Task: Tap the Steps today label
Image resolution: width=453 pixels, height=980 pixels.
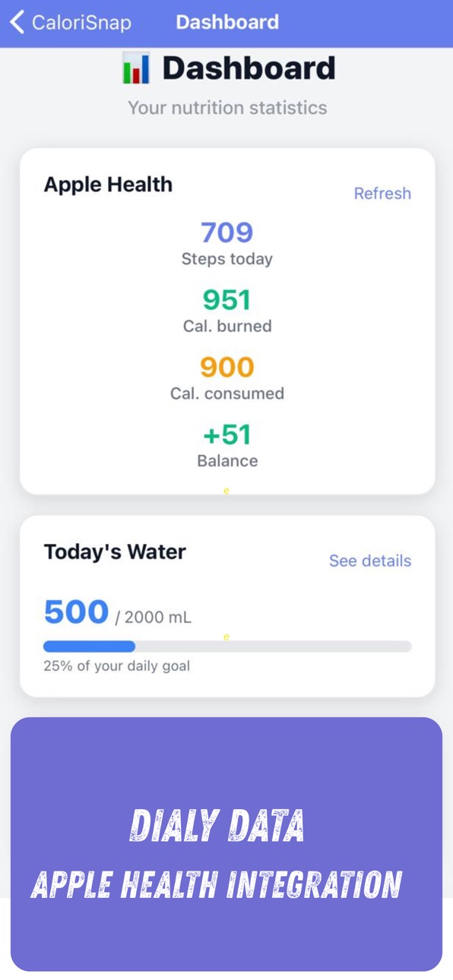Action: click(x=227, y=259)
